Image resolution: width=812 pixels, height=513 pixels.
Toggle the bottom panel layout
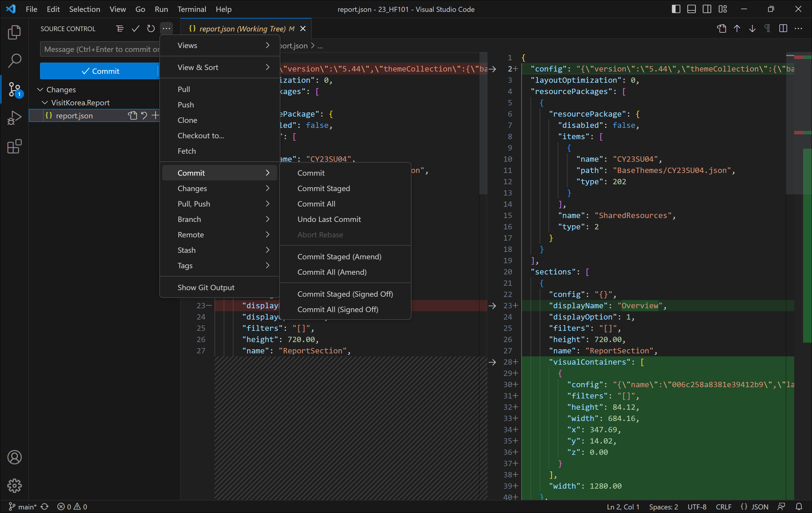point(691,9)
